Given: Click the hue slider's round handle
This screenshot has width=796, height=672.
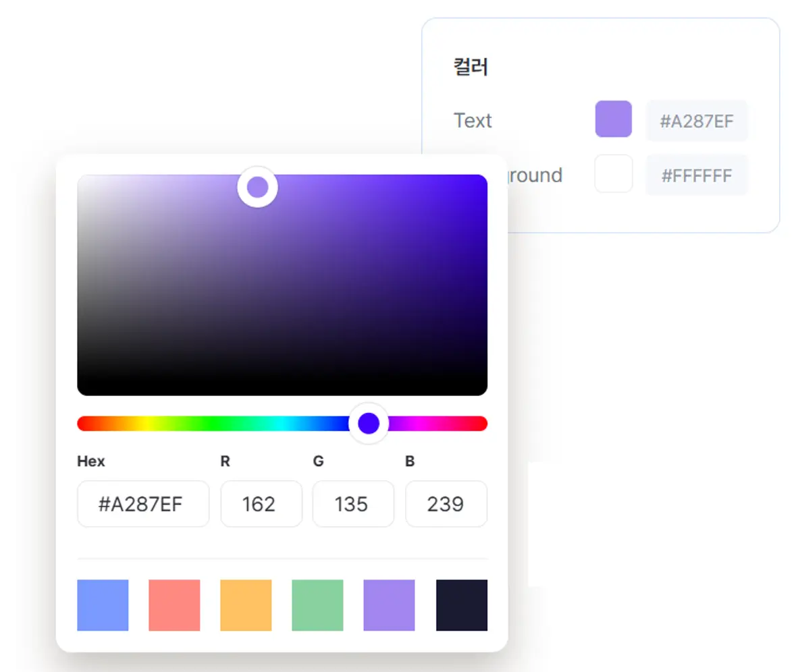Looking at the screenshot, I should pyautogui.click(x=369, y=424).
